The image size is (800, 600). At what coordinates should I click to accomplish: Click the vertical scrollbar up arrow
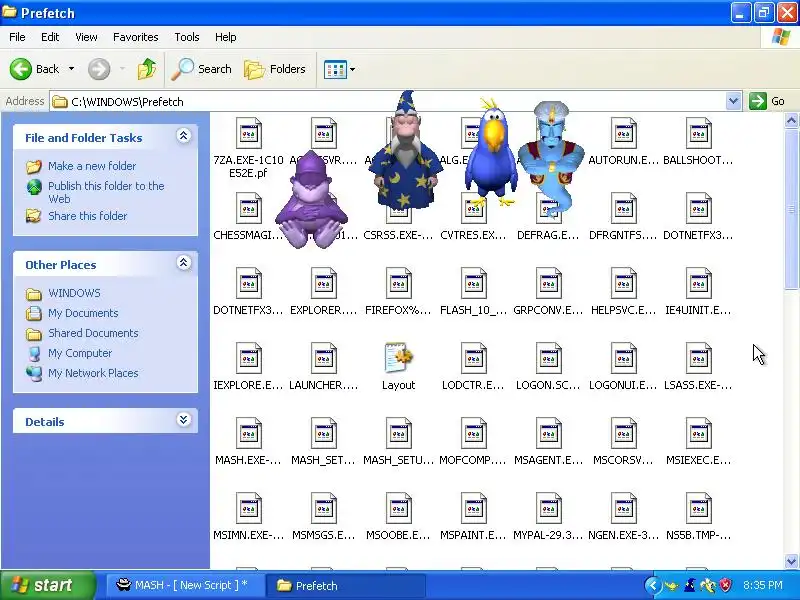coord(791,121)
